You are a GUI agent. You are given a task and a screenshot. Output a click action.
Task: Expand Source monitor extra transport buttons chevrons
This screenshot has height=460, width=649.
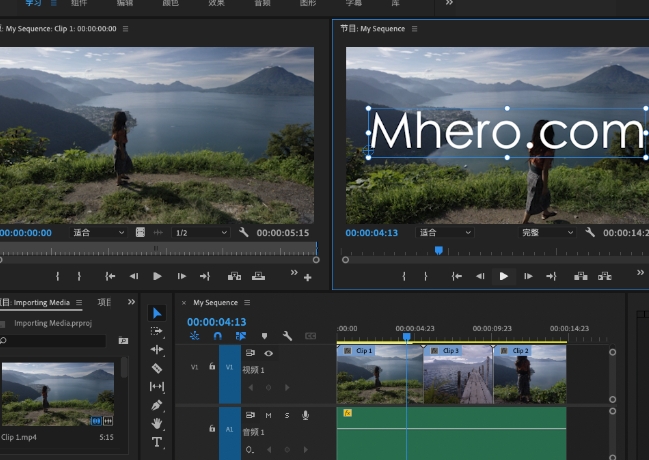point(294,272)
